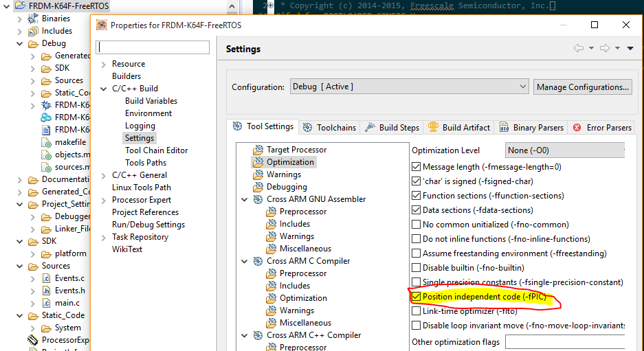Click the main.c file icon
This screenshot has width=644, height=351.
click(x=46, y=303)
